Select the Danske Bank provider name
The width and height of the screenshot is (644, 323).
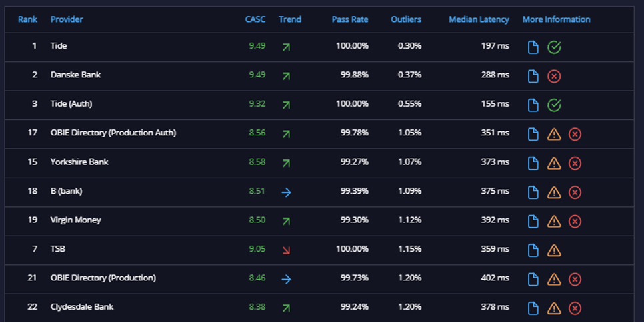(x=75, y=75)
